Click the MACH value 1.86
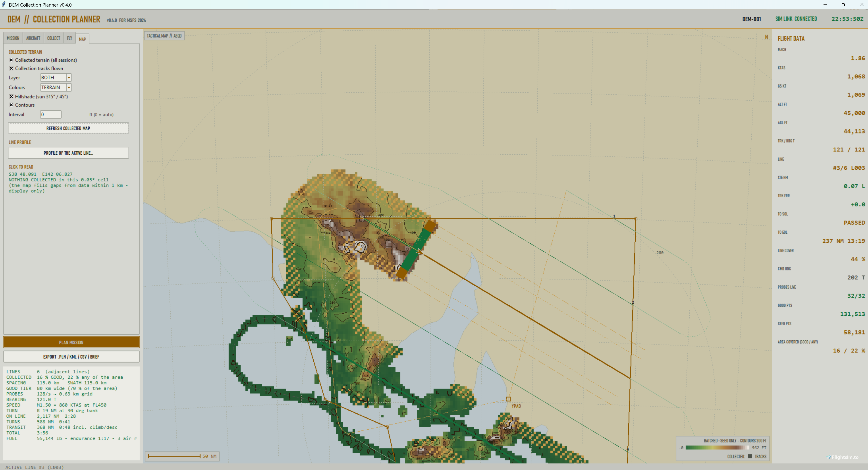 pyautogui.click(x=858, y=58)
